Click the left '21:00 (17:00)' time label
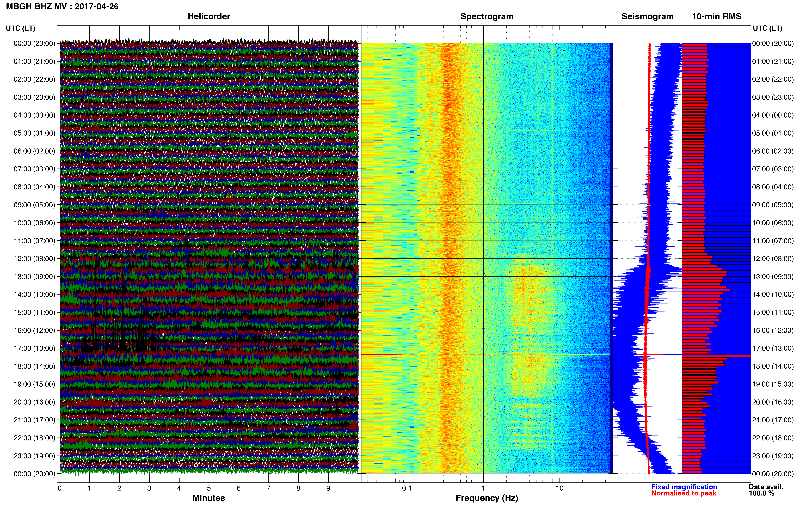The height and width of the screenshot is (508, 812). 34,420
